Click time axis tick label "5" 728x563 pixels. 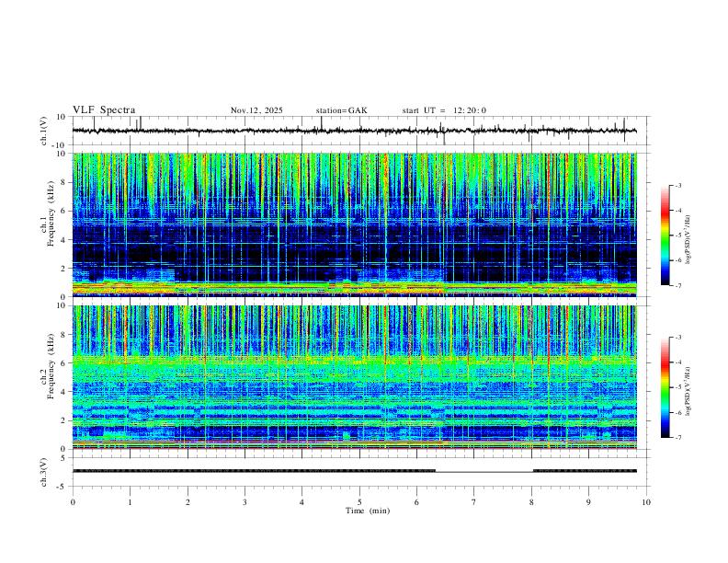tap(359, 502)
